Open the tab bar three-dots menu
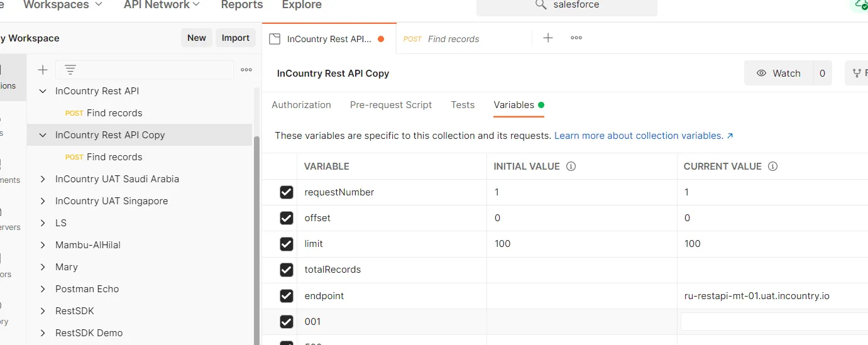 click(x=576, y=38)
